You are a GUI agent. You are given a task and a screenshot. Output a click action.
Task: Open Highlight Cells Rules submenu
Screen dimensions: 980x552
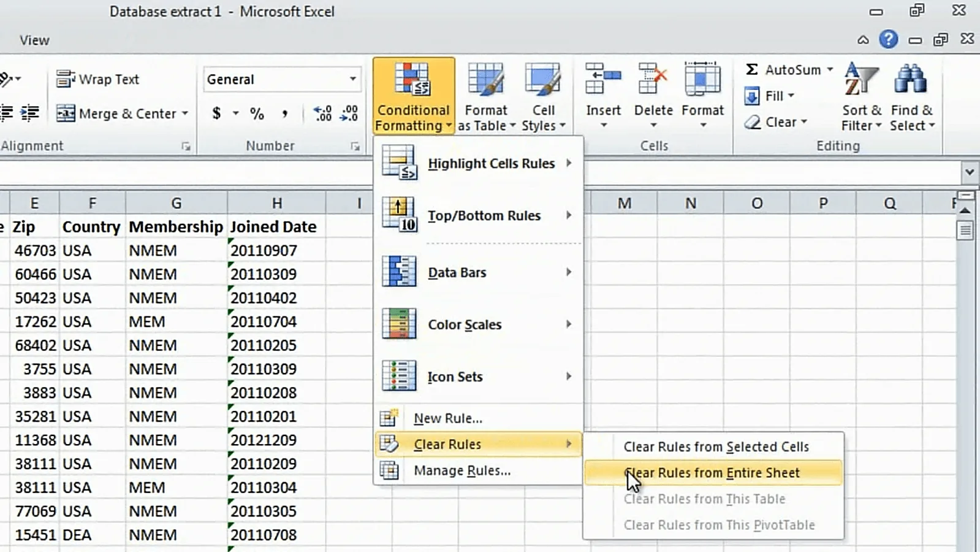pyautogui.click(x=478, y=164)
